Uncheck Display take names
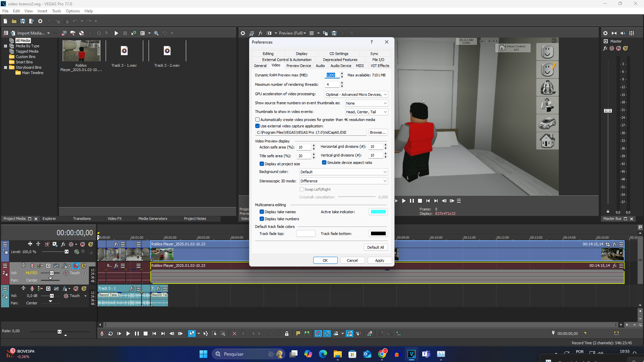The width and height of the screenshot is (644, 362). coord(262,212)
